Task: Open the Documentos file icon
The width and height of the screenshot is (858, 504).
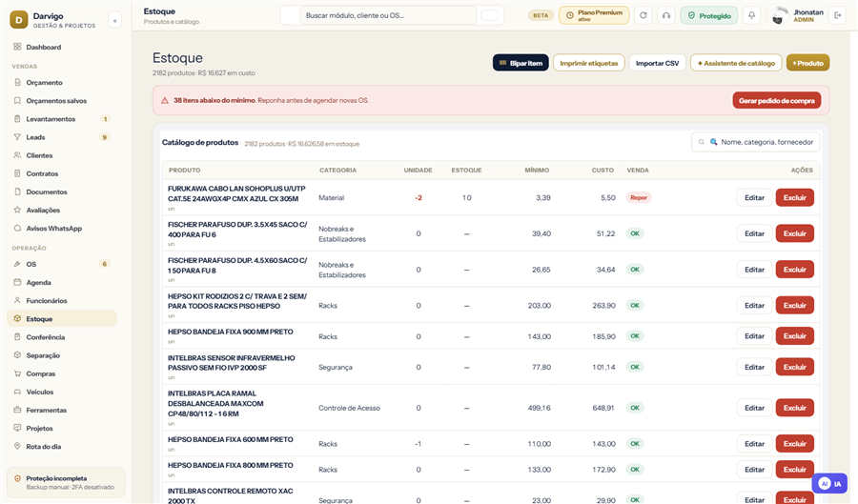Action: tap(17, 192)
